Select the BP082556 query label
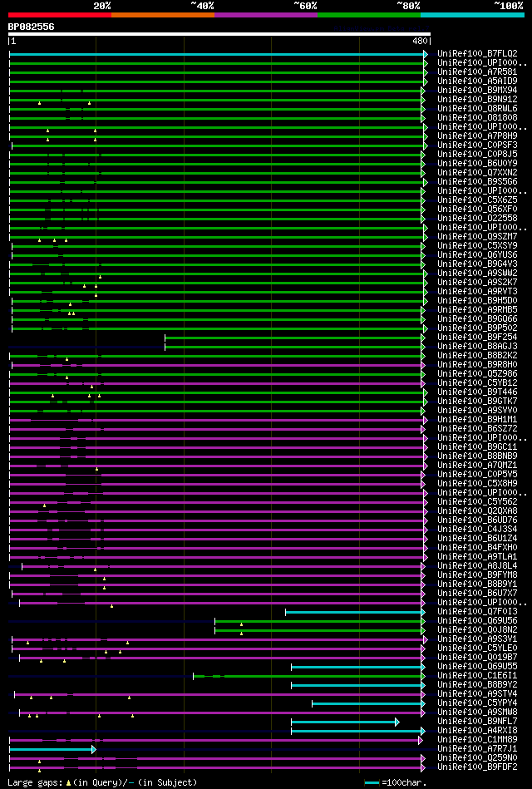Image resolution: width=532 pixels, height=789 pixels. (32, 27)
